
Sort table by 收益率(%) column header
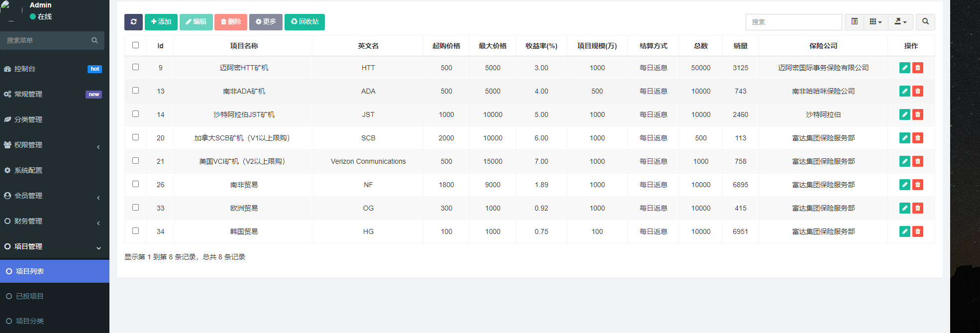[x=541, y=46]
